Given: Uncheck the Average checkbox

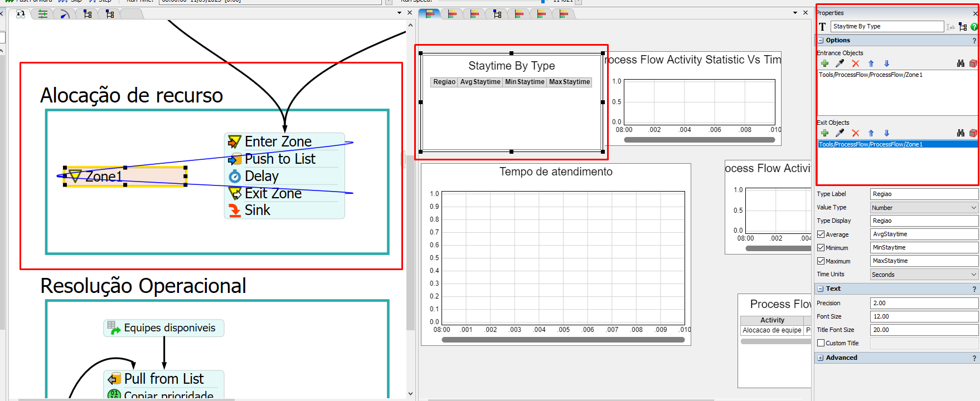Looking at the screenshot, I should [x=821, y=234].
